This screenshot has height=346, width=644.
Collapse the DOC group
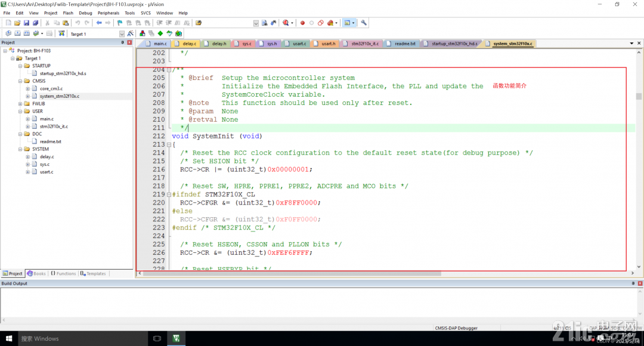20,134
